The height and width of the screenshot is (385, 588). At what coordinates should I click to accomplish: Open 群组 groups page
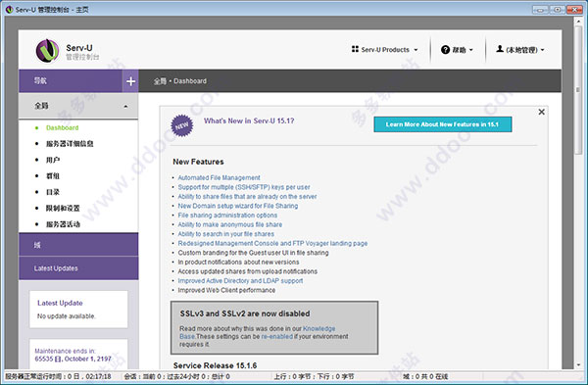coord(53,175)
